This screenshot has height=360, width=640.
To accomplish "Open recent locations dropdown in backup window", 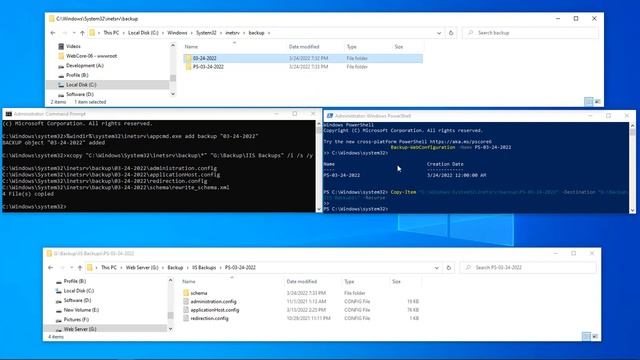I will (74, 33).
